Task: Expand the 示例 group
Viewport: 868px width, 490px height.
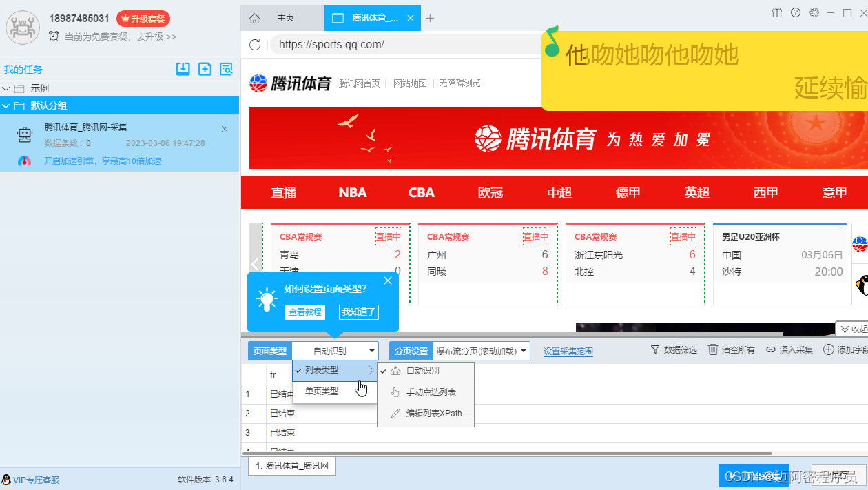Action: 6,88
